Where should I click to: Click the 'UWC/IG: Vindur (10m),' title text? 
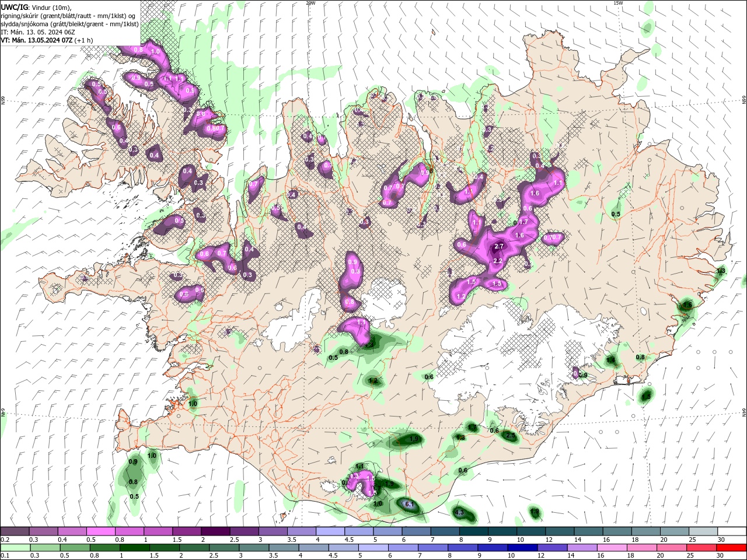click(36, 7)
